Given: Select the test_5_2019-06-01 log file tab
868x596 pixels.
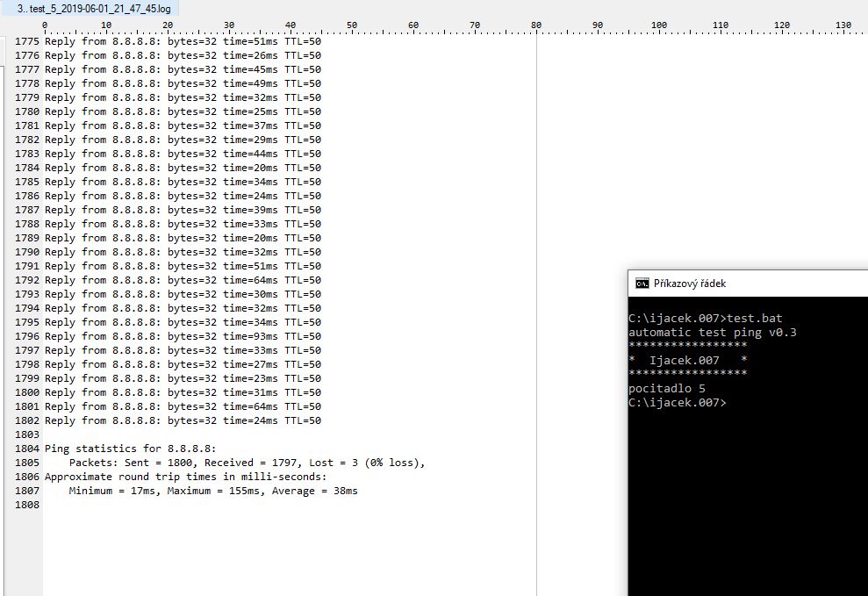Looking at the screenshot, I should tap(93, 8).
